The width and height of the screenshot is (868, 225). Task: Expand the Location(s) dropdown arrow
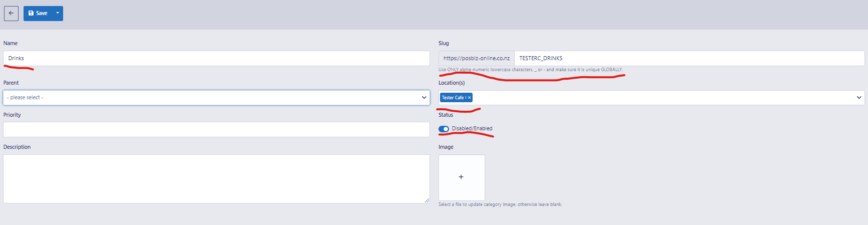click(x=859, y=98)
